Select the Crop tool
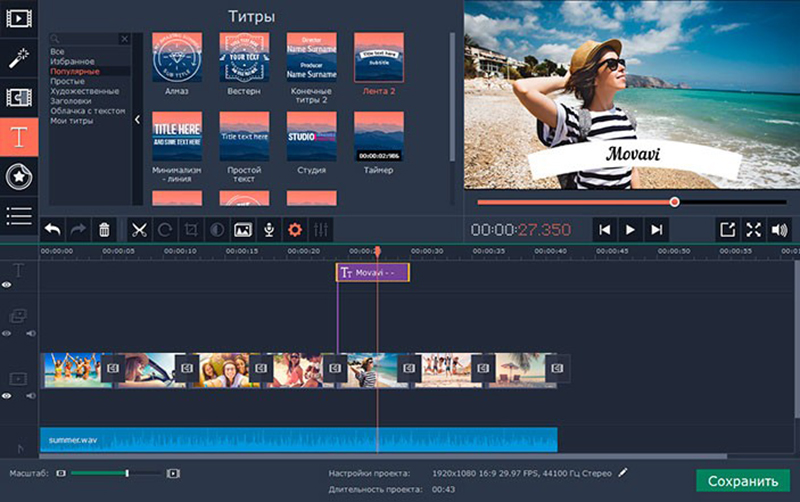 191,230
